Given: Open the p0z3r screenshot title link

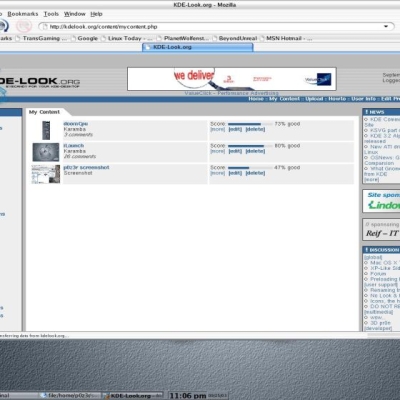Looking at the screenshot, I should click(86, 167).
